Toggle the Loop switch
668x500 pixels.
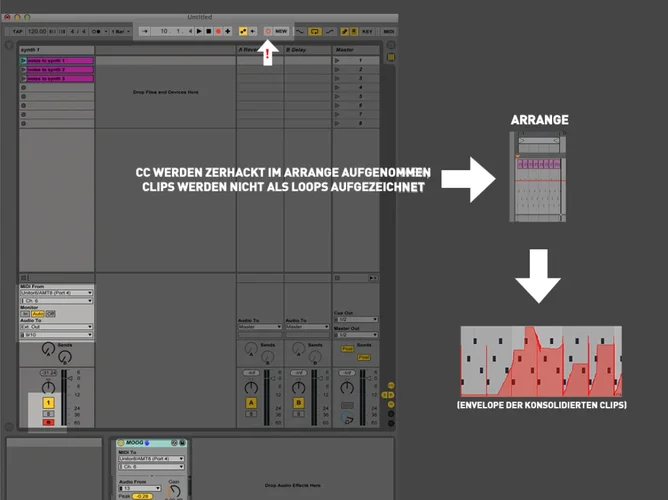[x=315, y=31]
